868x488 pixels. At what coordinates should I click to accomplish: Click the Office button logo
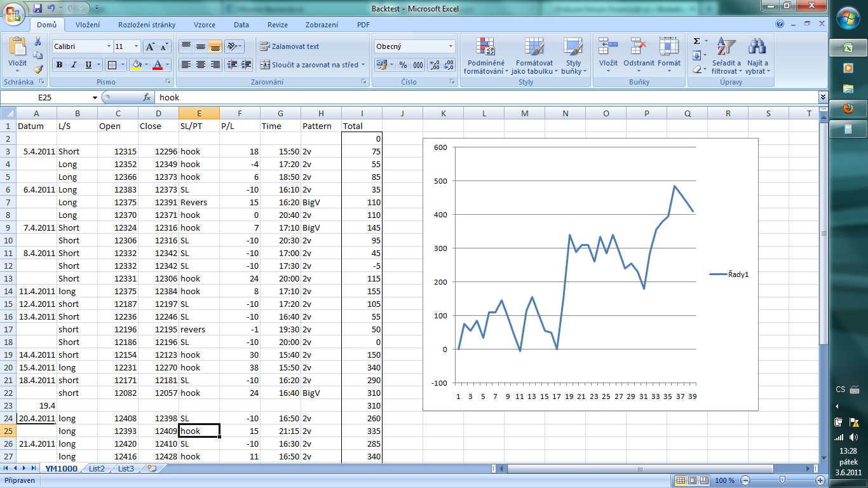(14, 13)
